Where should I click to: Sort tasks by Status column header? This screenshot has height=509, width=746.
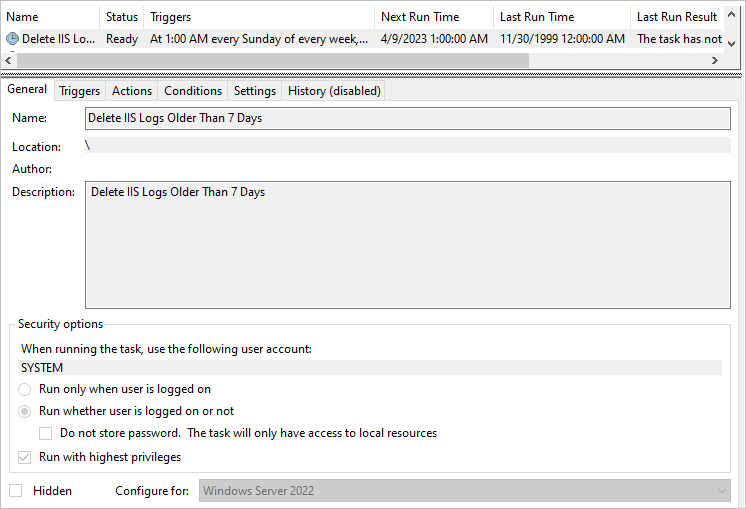pos(122,17)
